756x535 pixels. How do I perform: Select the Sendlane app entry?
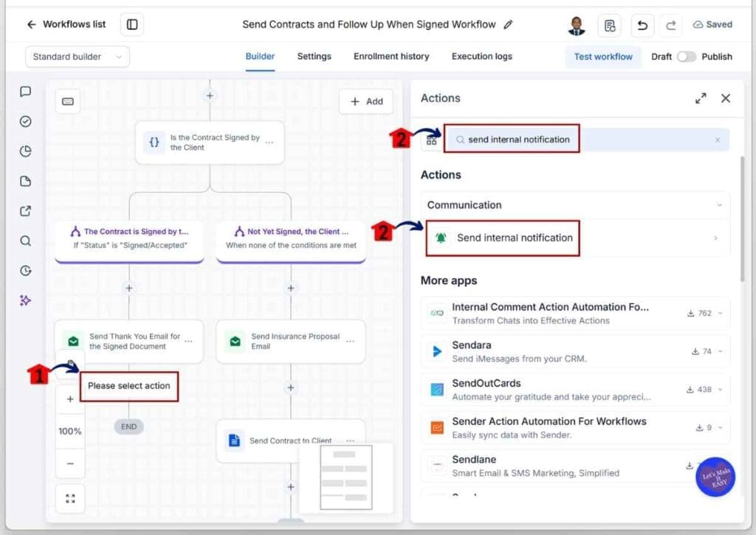coord(576,466)
